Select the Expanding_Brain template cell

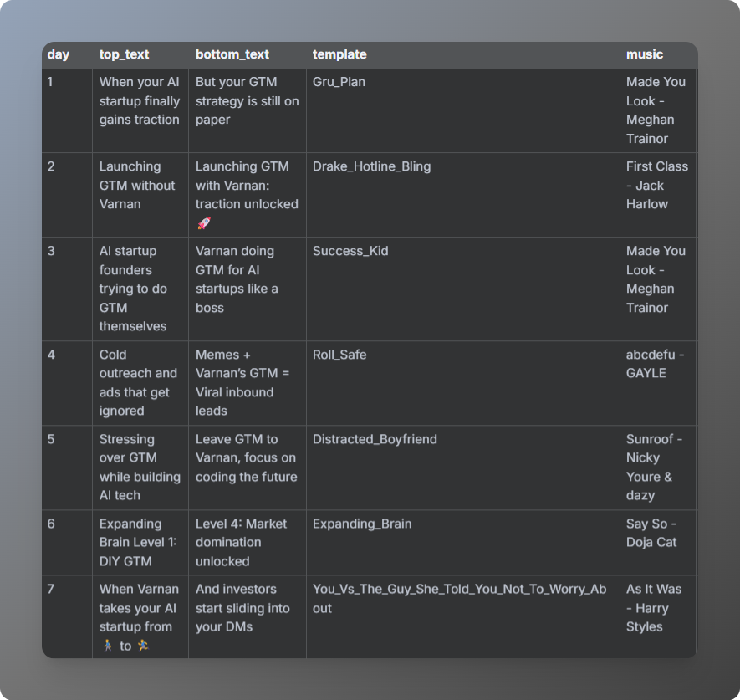(463, 543)
